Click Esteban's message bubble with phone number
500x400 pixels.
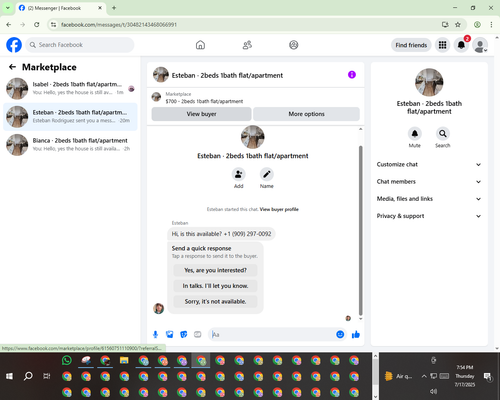pos(221,234)
